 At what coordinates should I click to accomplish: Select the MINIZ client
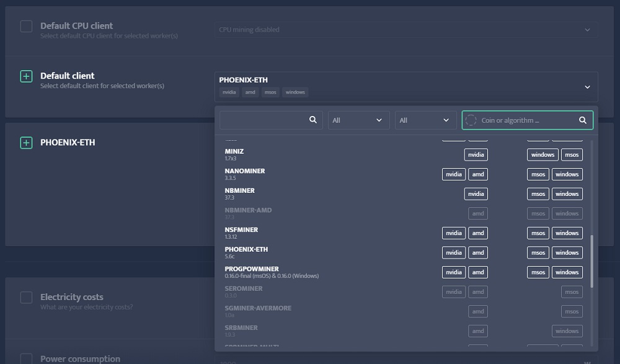(x=404, y=154)
